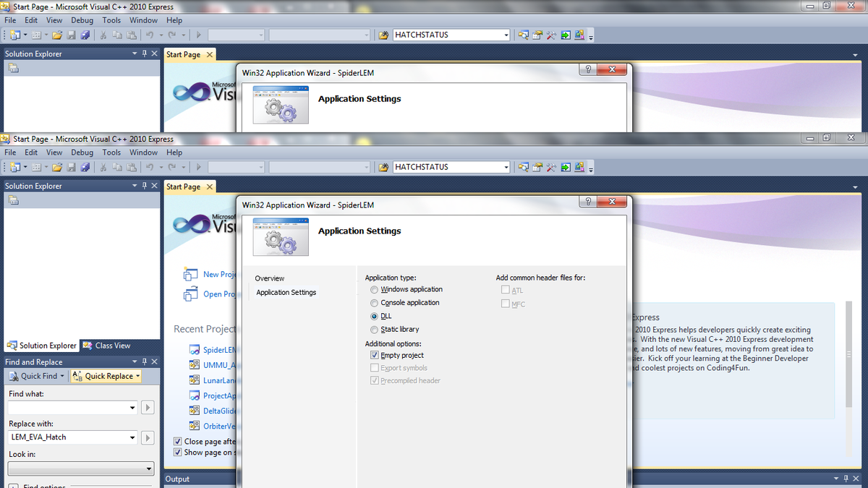Click Start Debugging arrow in lower window toolbar
This screenshot has height=488, width=868.
tap(198, 167)
